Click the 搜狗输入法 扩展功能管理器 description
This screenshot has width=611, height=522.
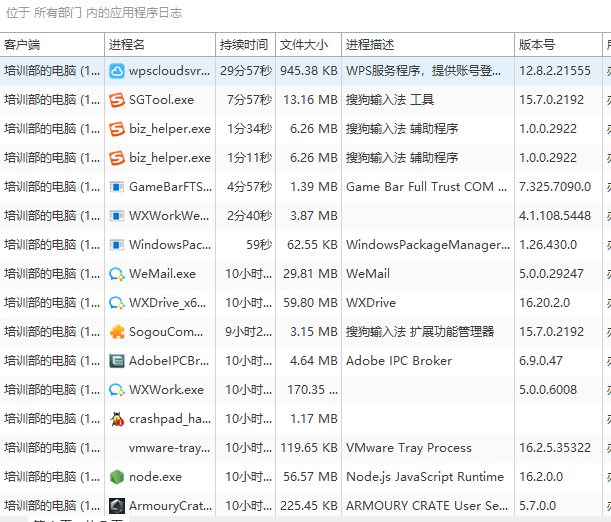click(420, 332)
